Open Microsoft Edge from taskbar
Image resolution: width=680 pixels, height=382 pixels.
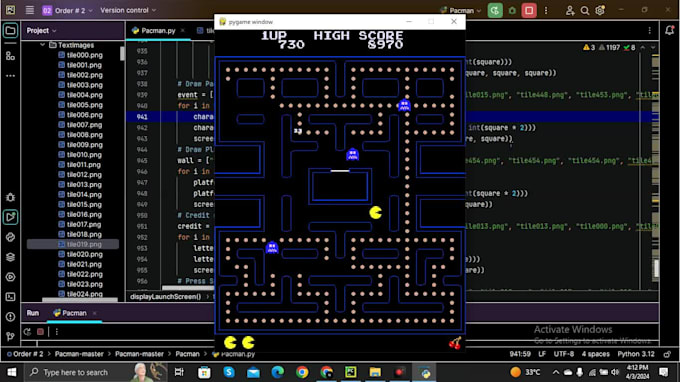point(278,372)
